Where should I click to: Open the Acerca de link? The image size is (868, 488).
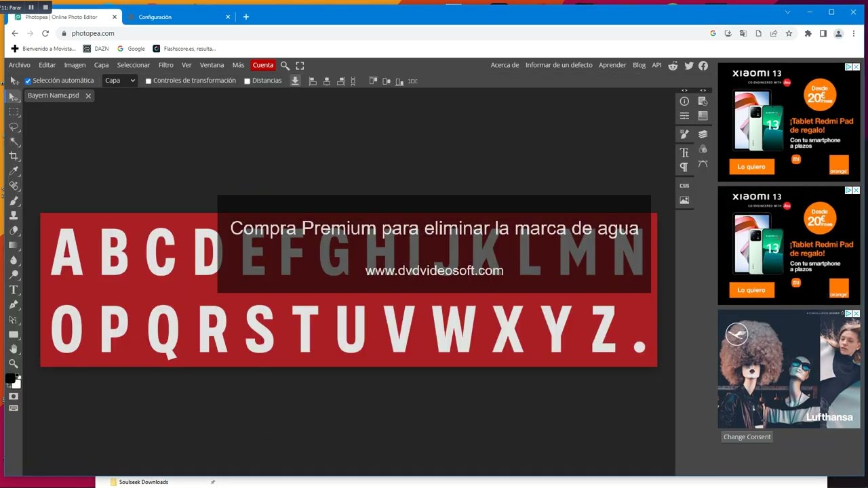click(x=505, y=65)
